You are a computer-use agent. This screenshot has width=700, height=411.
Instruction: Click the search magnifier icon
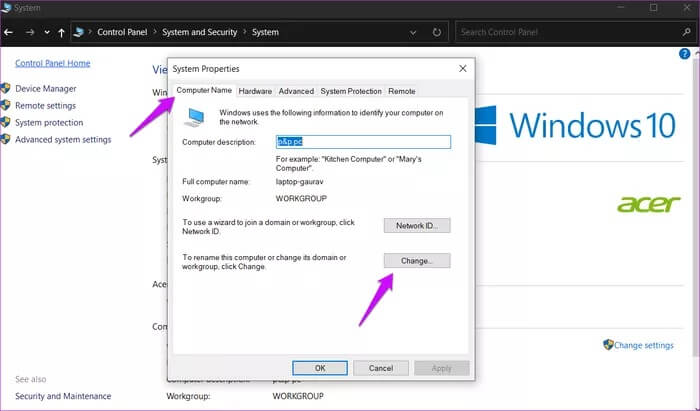687,32
